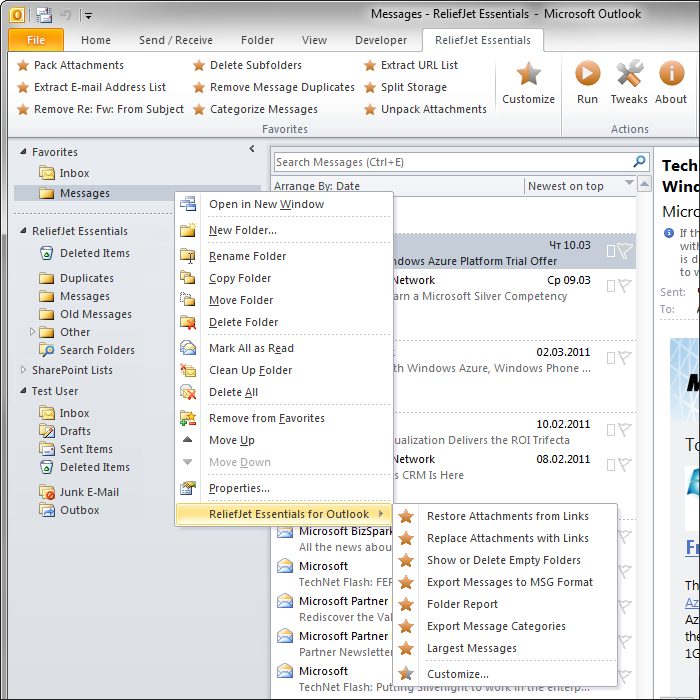Click the Folder Report star icon

point(406,604)
